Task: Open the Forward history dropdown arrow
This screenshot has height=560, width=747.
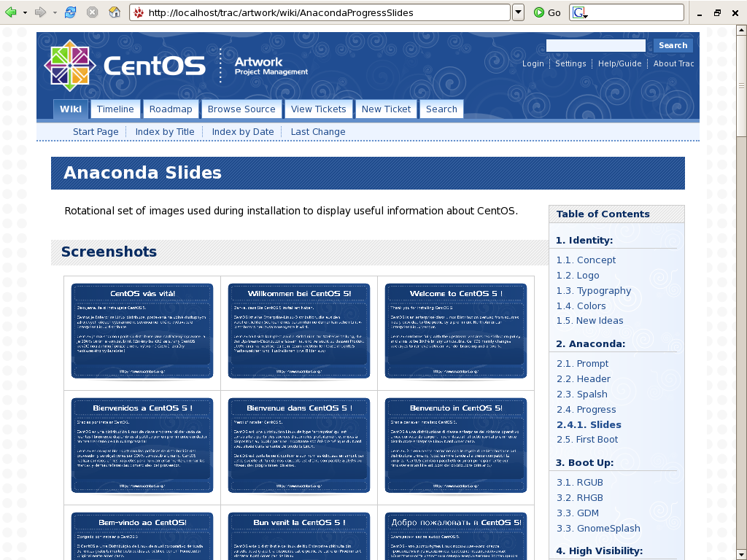Action: 55,13
